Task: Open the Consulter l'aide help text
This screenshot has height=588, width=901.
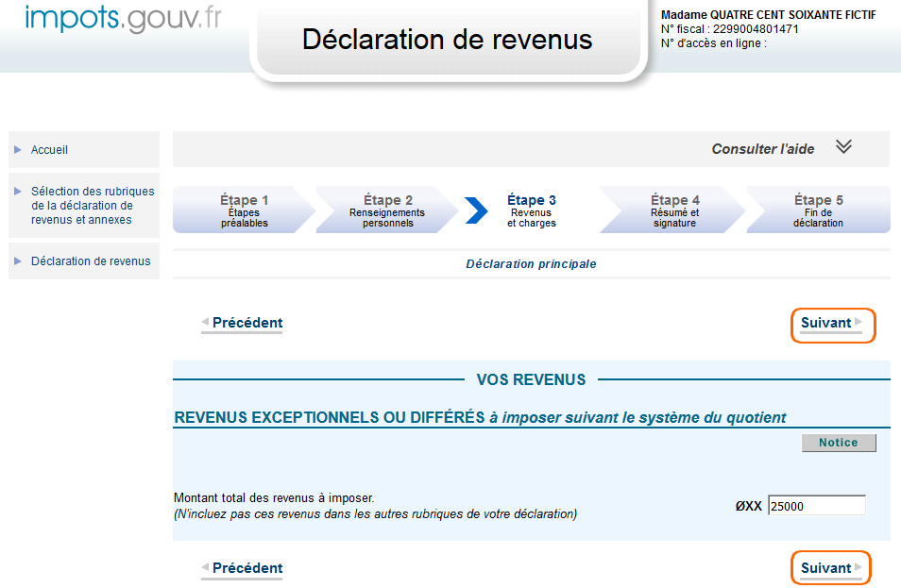Action: pos(762,149)
